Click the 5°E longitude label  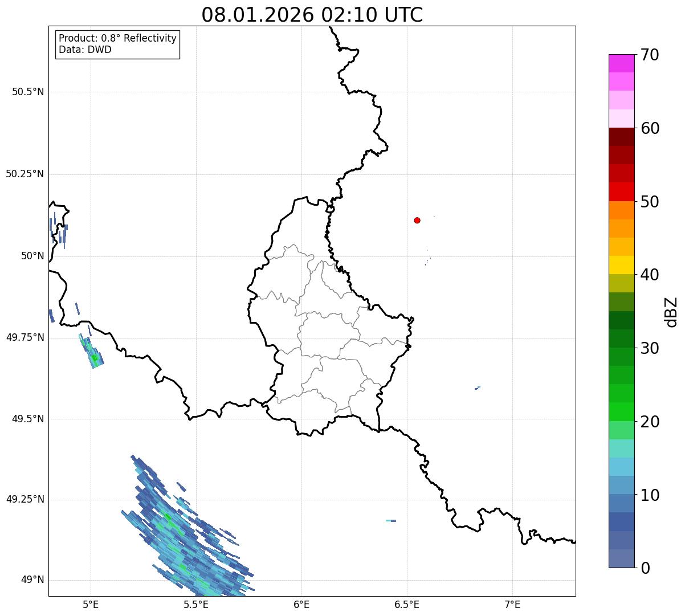click(91, 604)
